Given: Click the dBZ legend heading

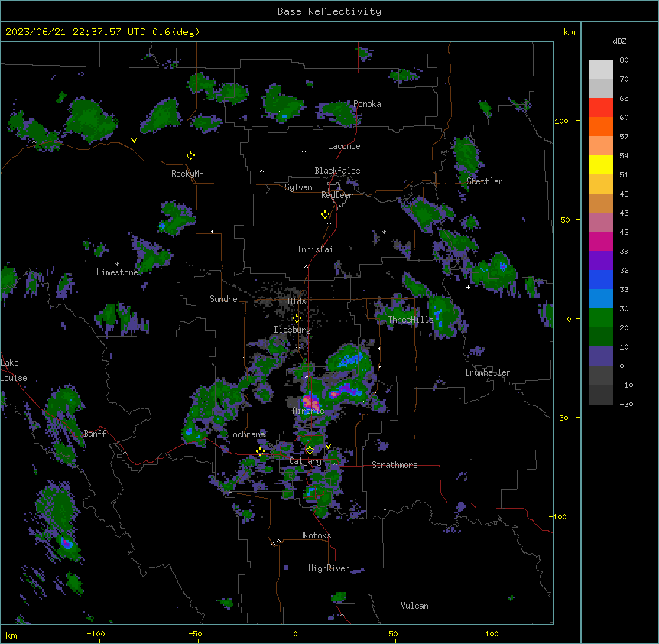Looking at the screenshot, I should (x=619, y=41).
